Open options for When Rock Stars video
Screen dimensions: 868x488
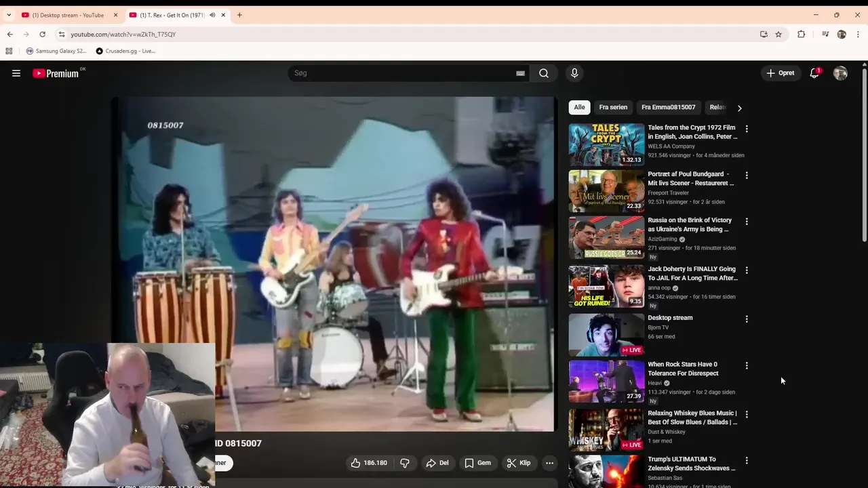click(x=747, y=365)
